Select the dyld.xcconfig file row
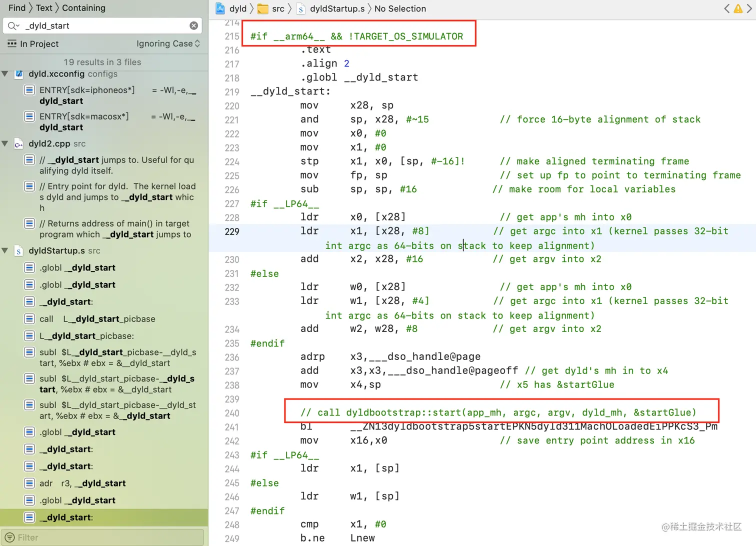756x546 pixels. tap(104, 74)
